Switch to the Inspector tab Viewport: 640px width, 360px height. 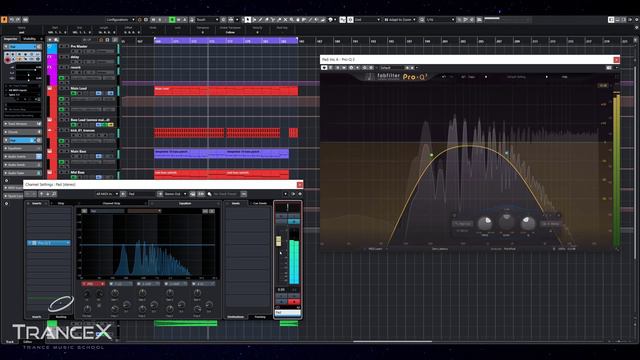click(11, 39)
